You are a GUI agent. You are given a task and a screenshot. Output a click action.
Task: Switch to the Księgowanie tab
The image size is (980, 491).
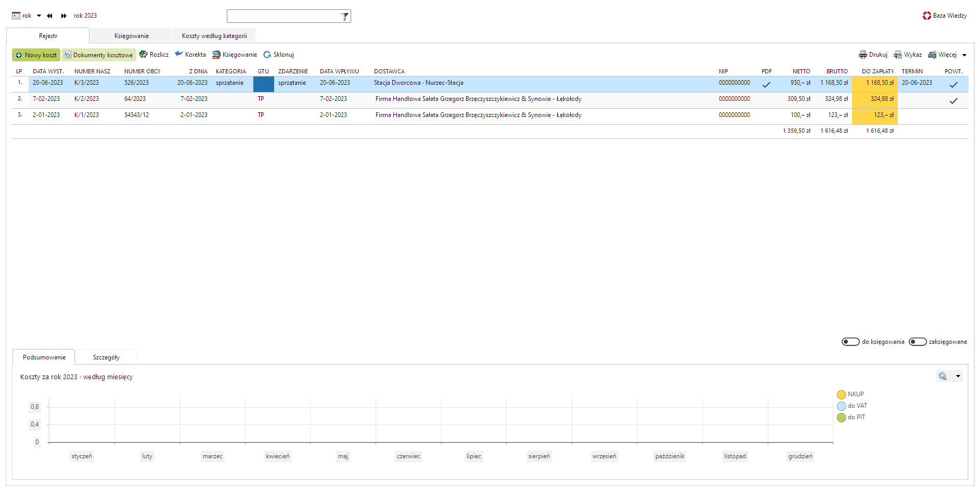[x=132, y=36]
